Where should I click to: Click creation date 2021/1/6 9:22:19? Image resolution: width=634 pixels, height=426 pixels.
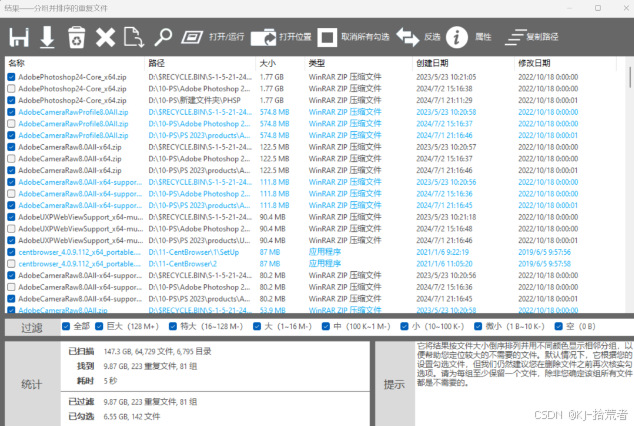click(x=442, y=252)
